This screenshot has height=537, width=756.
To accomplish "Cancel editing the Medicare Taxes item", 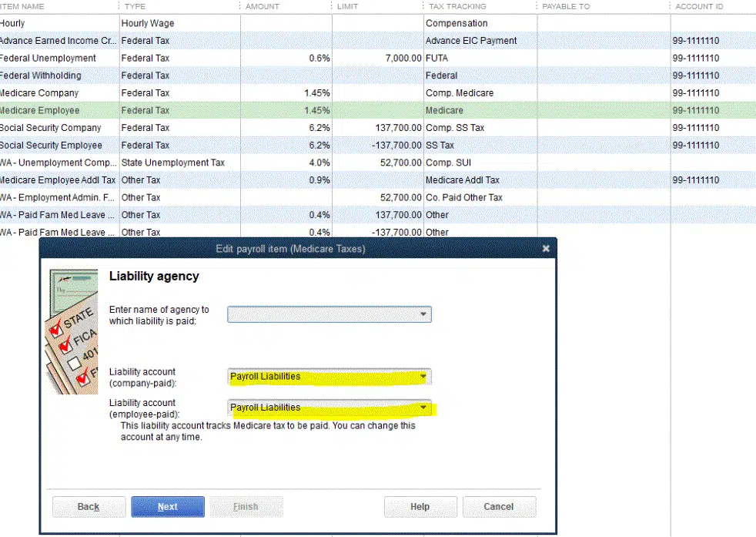I will pos(499,506).
